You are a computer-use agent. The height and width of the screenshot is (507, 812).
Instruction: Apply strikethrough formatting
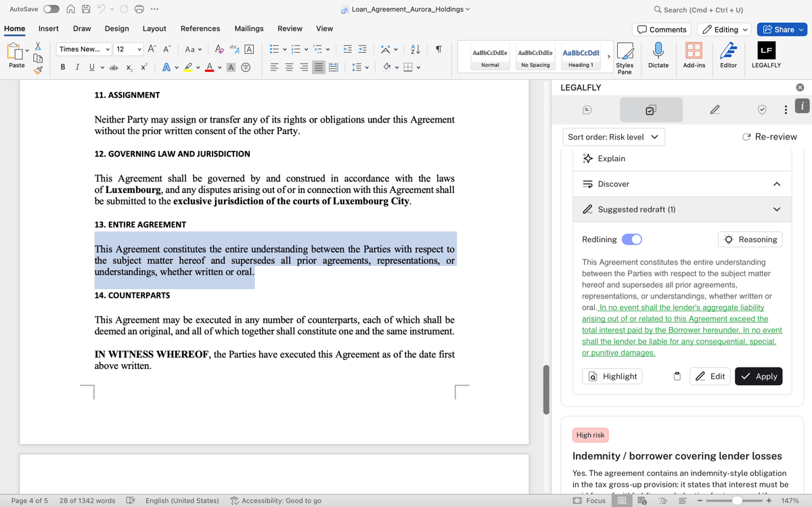point(114,67)
